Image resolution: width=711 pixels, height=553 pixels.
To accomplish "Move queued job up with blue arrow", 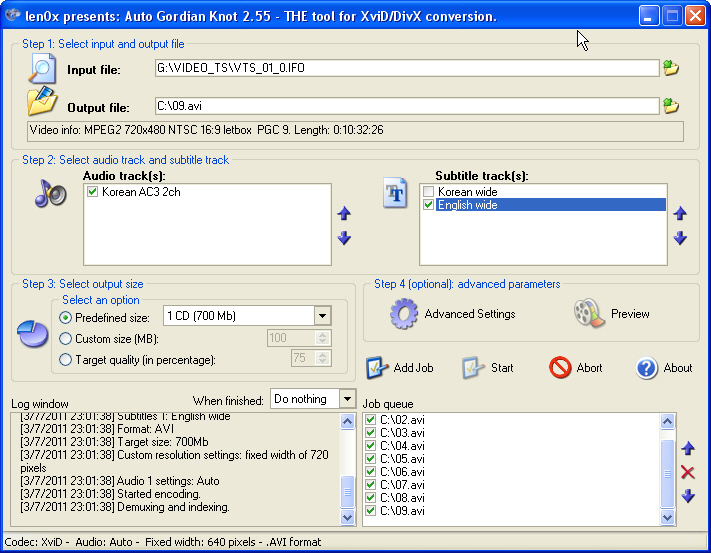I will [688, 448].
